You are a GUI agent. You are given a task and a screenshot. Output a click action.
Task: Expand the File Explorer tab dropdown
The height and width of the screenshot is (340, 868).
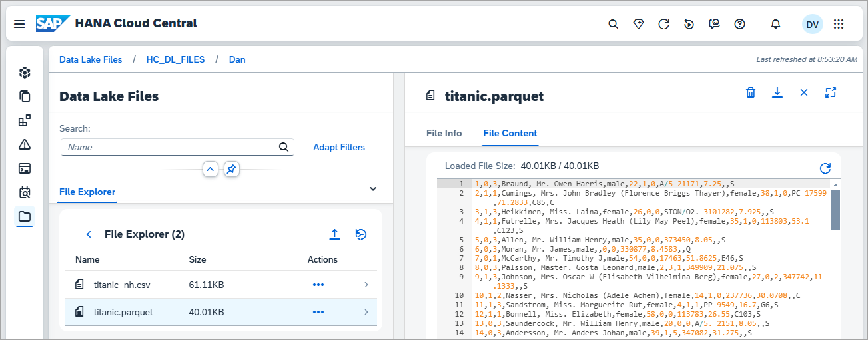(x=372, y=189)
